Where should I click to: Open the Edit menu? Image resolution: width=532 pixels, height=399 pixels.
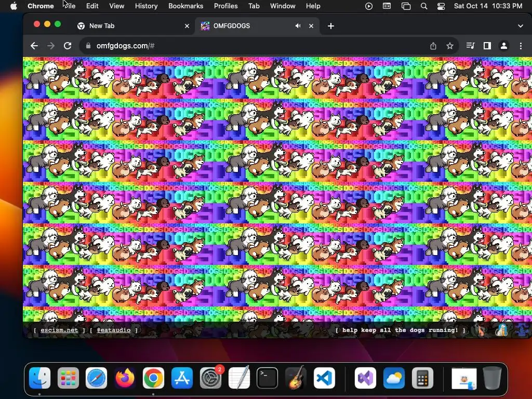pyautogui.click(x=92, y=6)
